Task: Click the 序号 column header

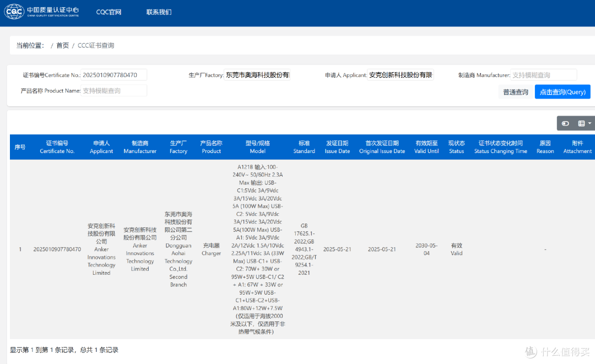Action: (20, 147)
